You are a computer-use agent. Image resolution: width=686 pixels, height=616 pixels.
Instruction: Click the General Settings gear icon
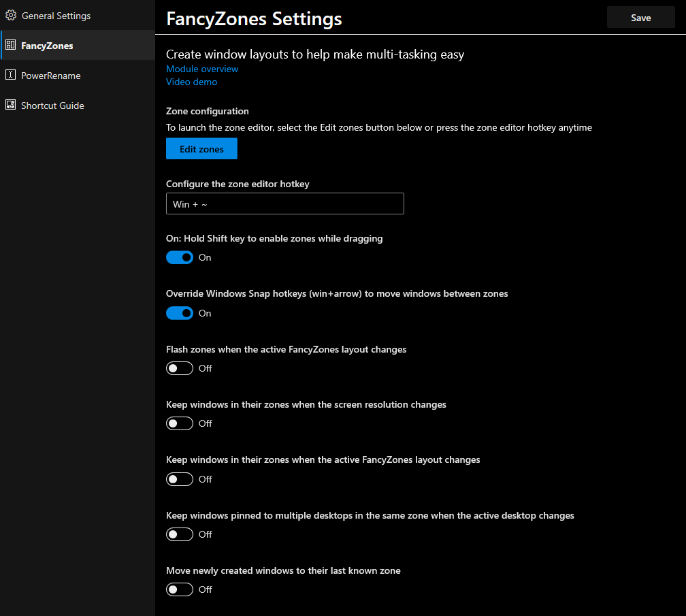(x=10, y=15)
